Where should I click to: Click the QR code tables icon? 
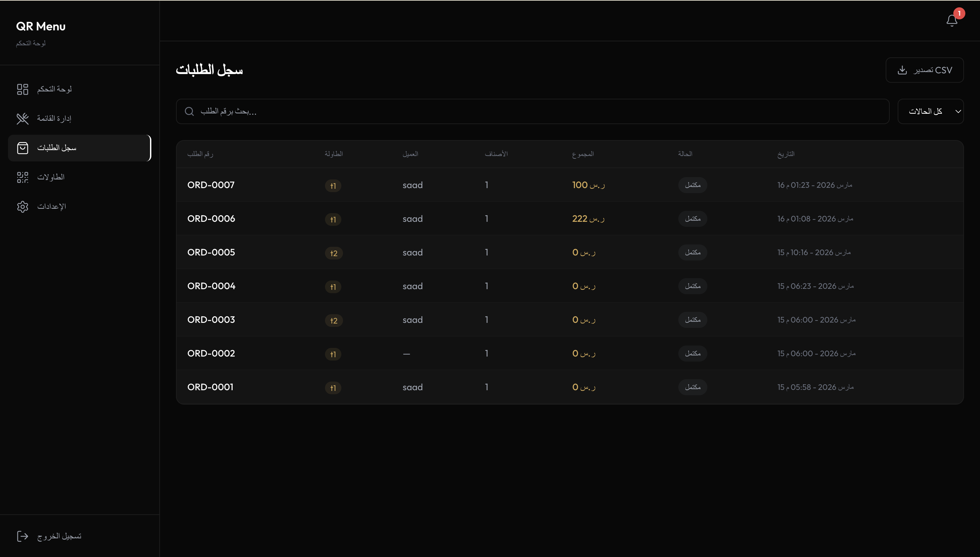[23, 177]
